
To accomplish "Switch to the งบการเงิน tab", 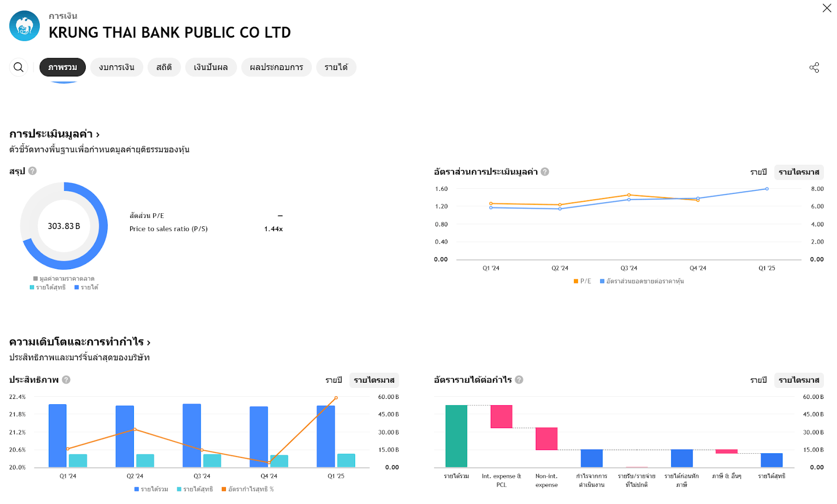I will [117, 67].
